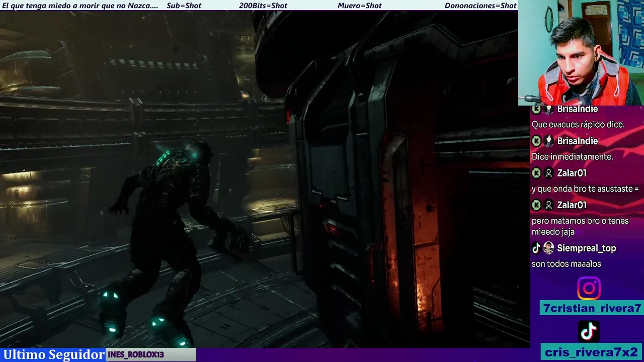Click the large Instagram logo
644x362 pixels.
(589, 289)
